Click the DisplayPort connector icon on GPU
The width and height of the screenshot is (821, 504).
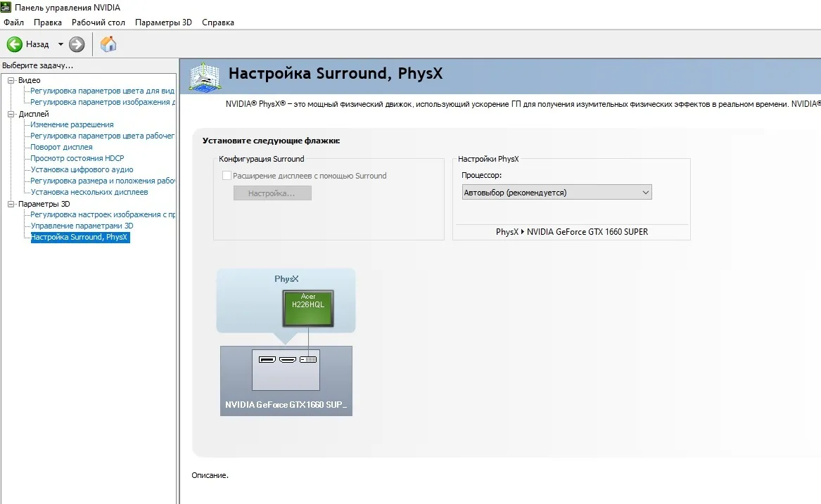pos(267,360)
